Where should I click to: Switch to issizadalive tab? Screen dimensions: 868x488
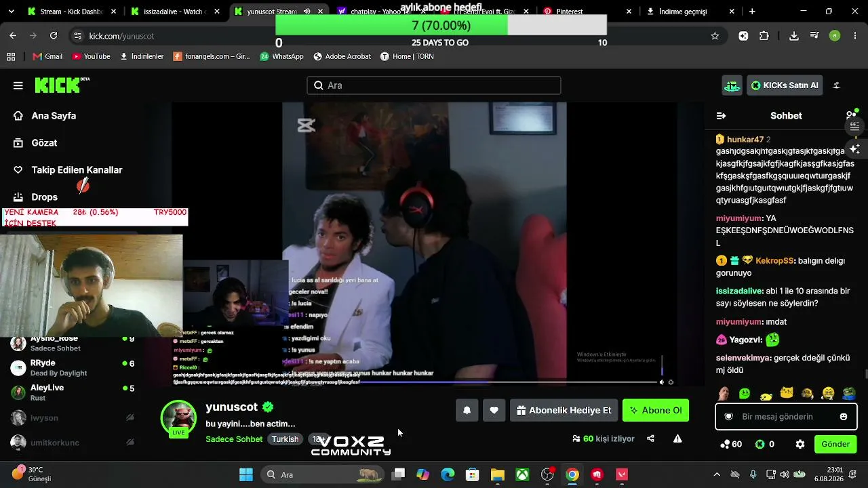(174, 12)
